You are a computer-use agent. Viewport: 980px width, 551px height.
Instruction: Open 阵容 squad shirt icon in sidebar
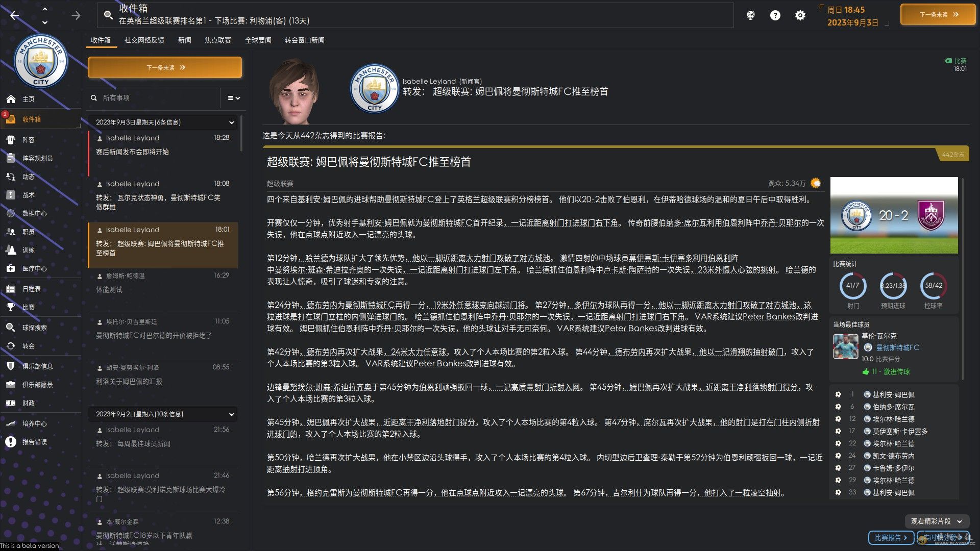click(x=11, y=140)
